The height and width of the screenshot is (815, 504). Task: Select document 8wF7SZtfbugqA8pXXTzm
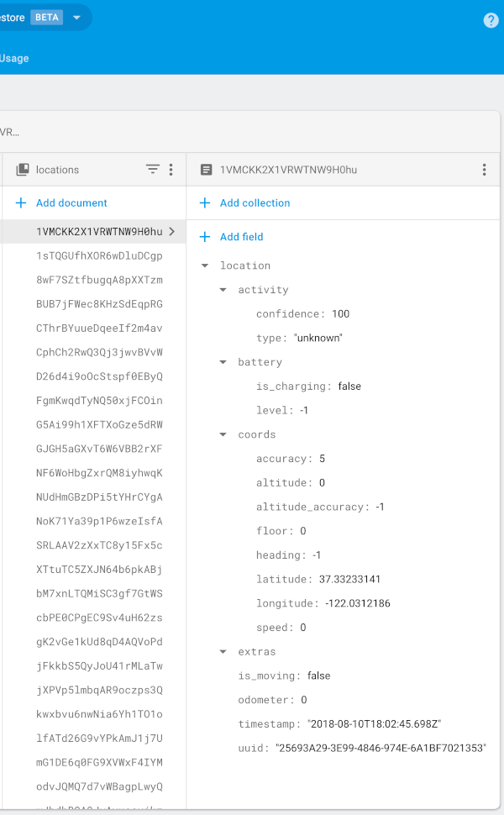click(x=99, y=280)
